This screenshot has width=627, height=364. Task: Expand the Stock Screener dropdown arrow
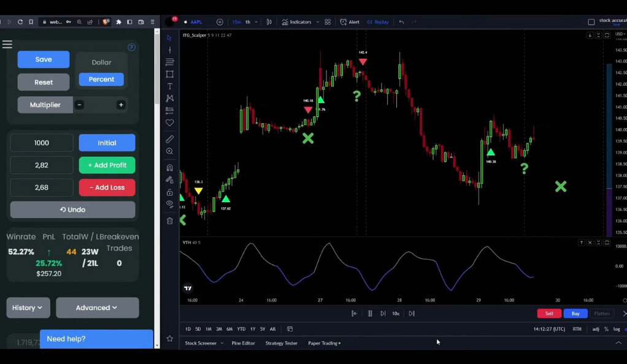tap(222, 343)
